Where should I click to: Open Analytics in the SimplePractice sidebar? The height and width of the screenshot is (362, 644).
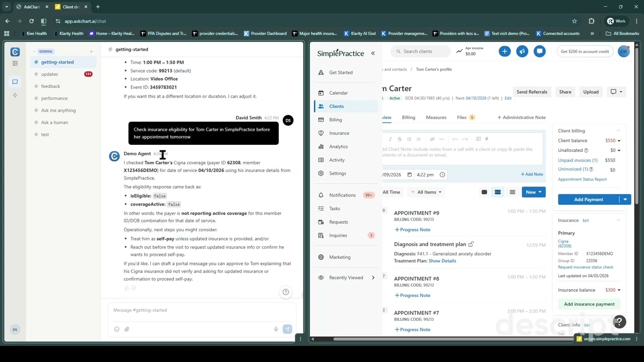click(339, 147)
